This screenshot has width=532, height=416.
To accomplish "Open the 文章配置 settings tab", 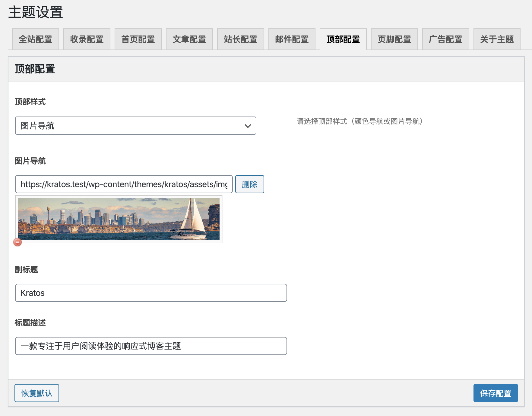I will (x=189, y=39).
